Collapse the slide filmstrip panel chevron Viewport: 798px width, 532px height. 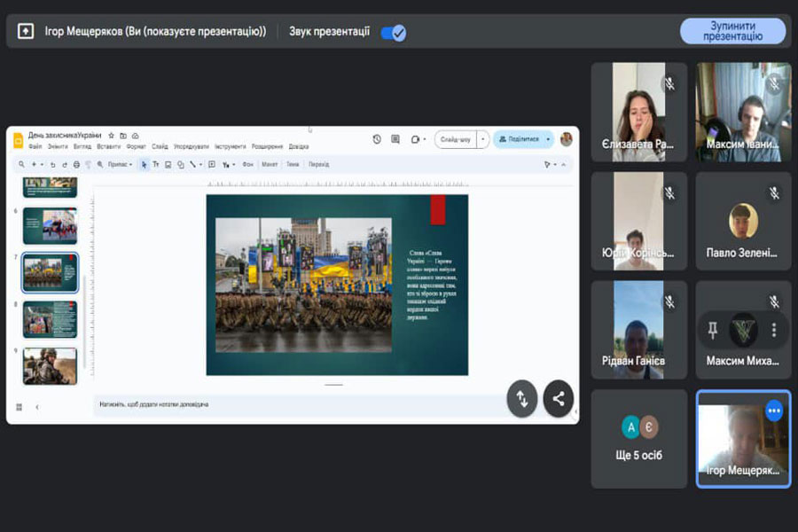click(37, 407)
